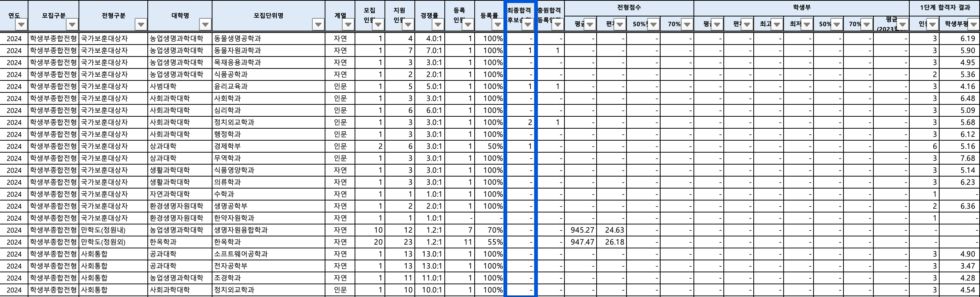Open the 최고 filter under 학생부

pyautogui.click(x=777, y=25)
